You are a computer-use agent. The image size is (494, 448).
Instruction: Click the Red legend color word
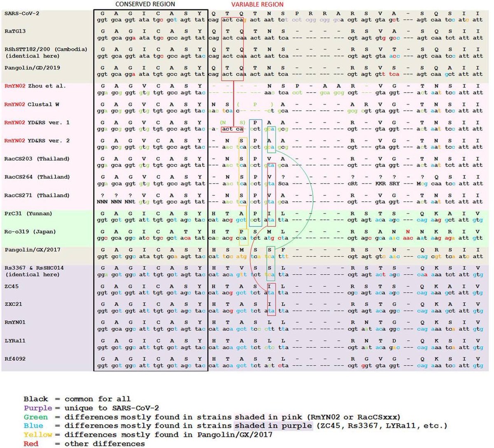(31, 444)
